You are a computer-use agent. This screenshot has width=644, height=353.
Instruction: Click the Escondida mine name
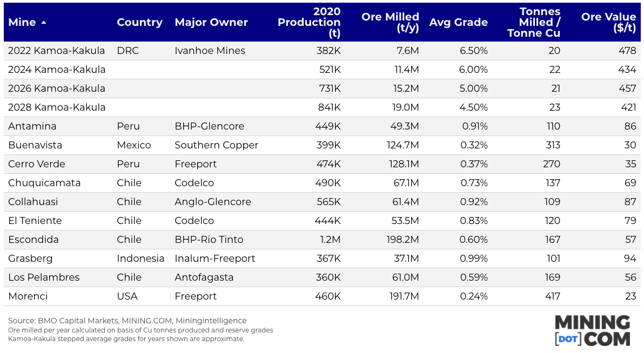pos(33,240)
